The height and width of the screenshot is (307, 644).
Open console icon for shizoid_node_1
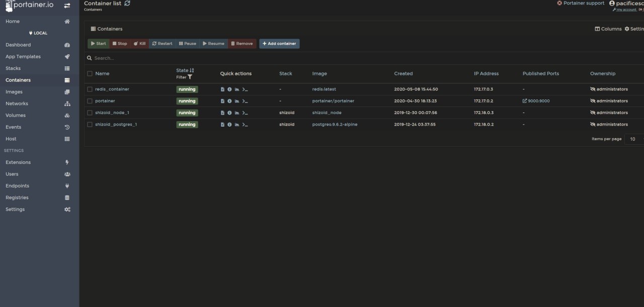245,113
